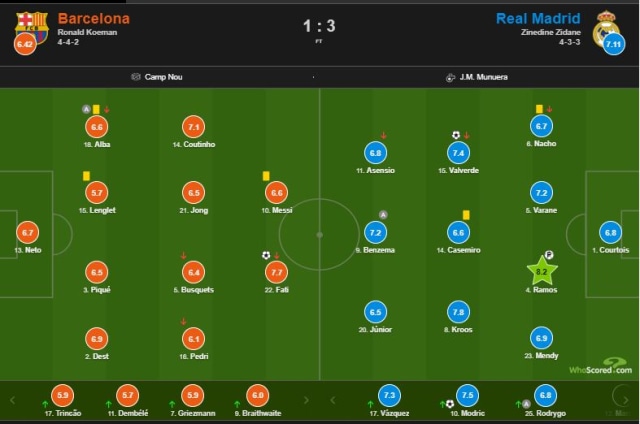Show more Real Madrid substitutes with right arrow
The image size is (640, 424).
625,400
